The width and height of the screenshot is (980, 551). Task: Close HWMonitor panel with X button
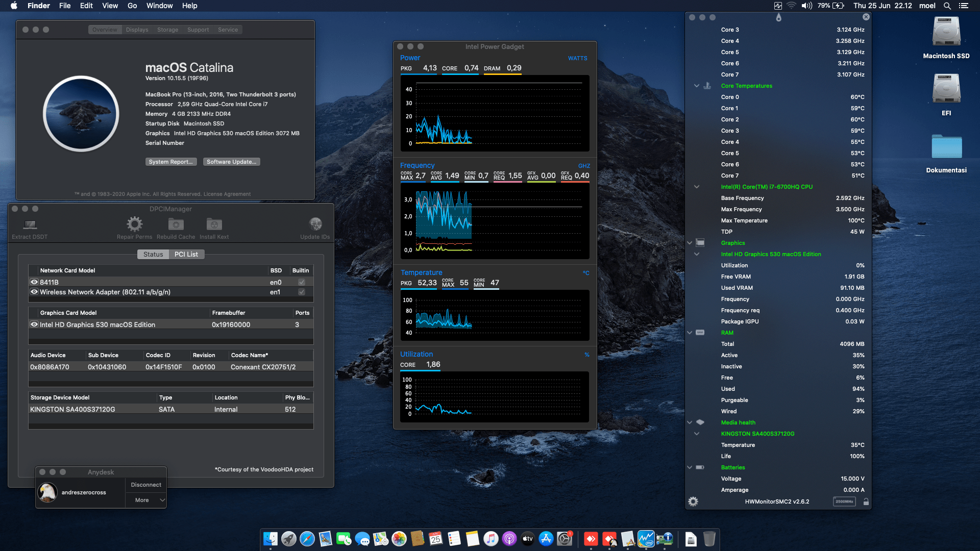pyautogui.click(x=866, y=17)
